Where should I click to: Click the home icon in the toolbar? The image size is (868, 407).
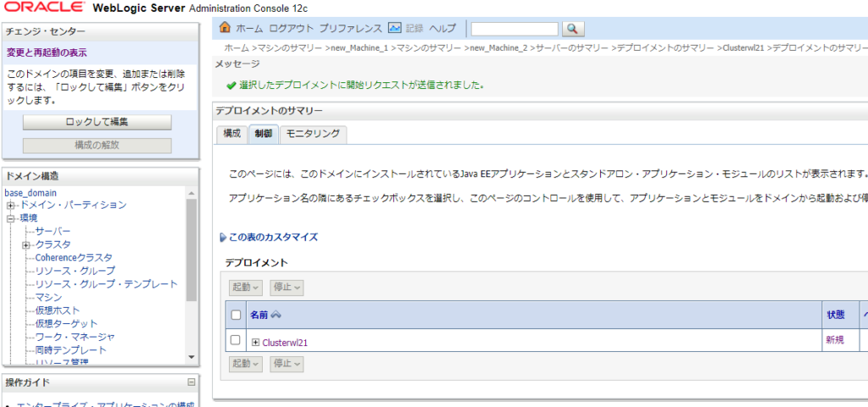(225, 28)
